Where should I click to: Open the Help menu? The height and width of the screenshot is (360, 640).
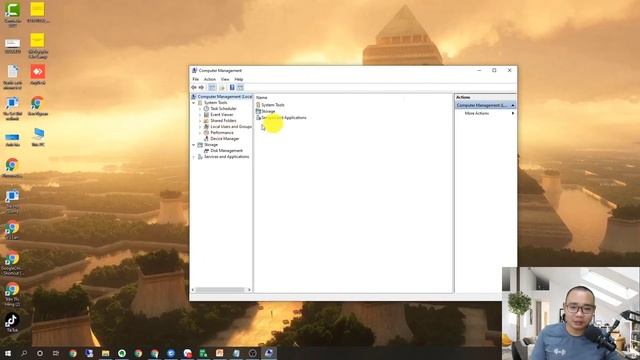[239, 79]
